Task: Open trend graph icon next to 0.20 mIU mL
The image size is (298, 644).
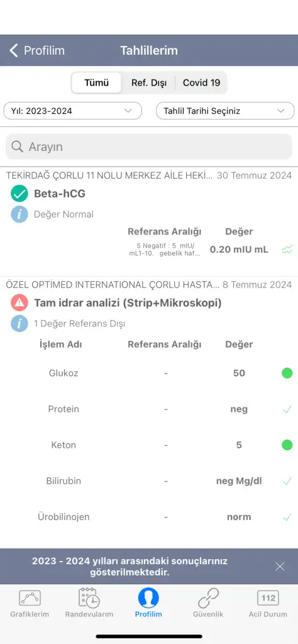Action: coord(287,249)
